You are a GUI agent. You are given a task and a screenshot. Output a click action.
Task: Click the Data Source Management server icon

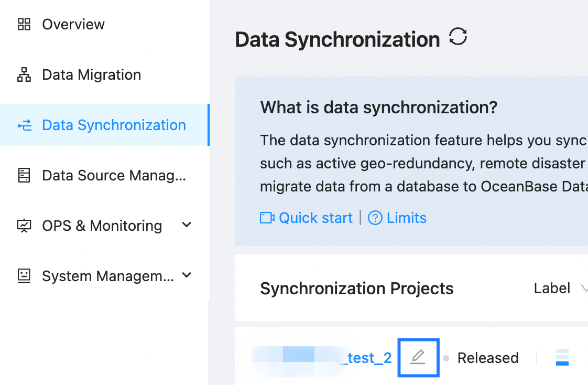point(24,176)
